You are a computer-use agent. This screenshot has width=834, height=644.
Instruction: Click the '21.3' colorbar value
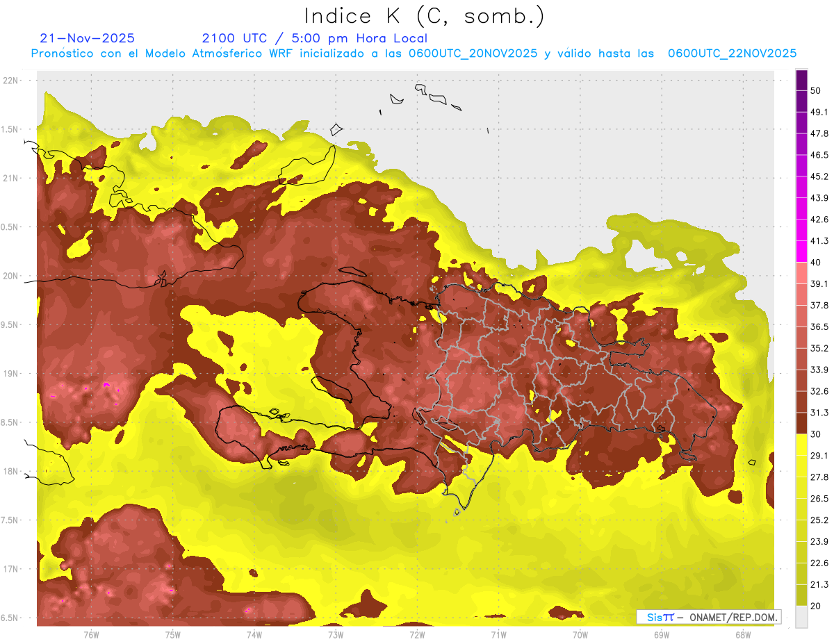pos(819,585)
